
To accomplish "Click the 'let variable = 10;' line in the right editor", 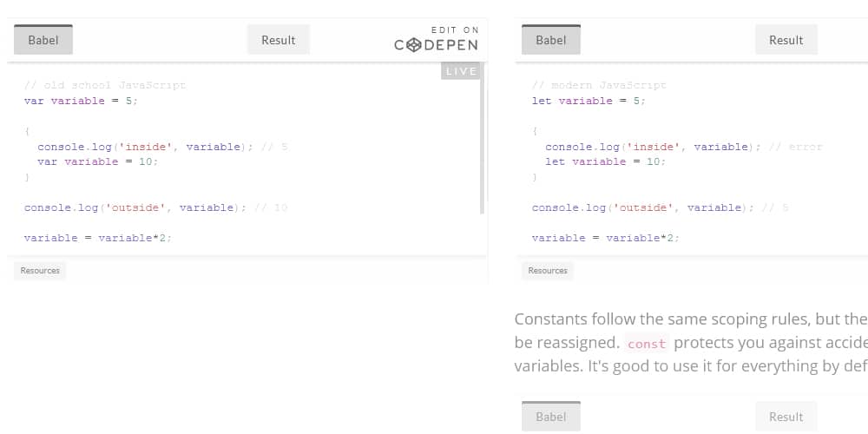I will tap(605, 161).
